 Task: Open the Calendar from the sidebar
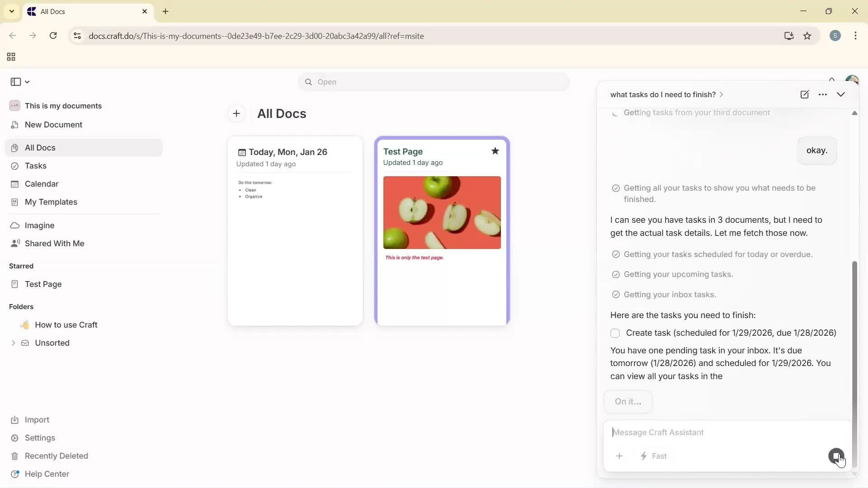(41, 184)
